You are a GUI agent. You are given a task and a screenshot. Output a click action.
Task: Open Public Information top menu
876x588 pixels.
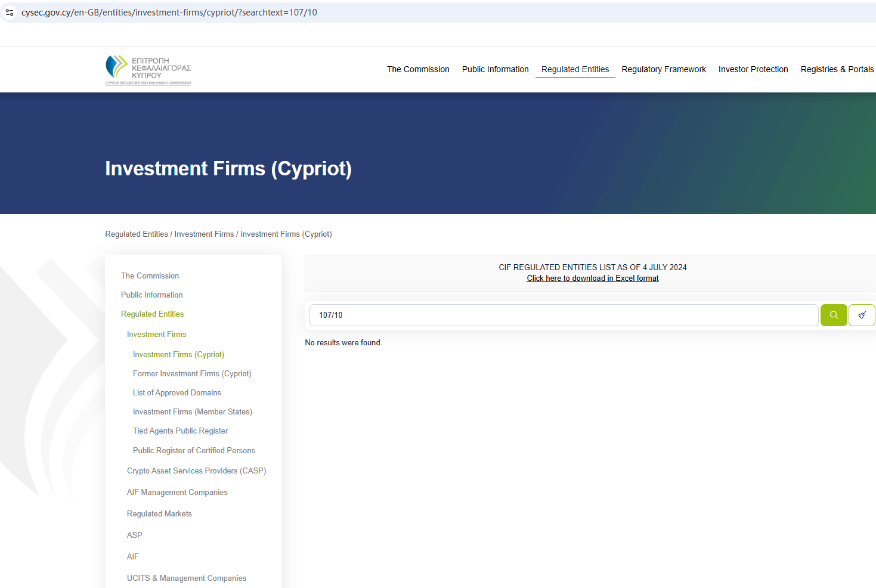[495, 69]
